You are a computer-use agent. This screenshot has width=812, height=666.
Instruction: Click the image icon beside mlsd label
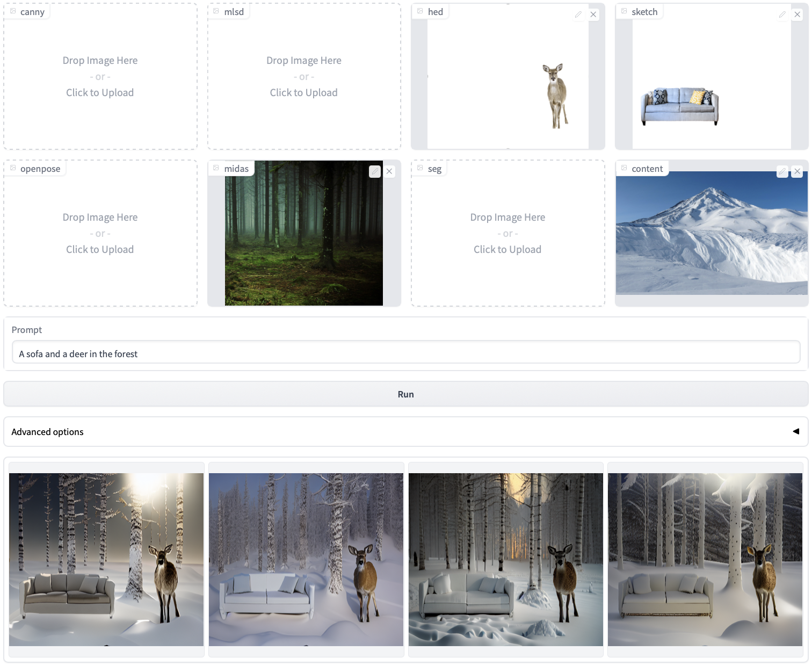point(216,11)
